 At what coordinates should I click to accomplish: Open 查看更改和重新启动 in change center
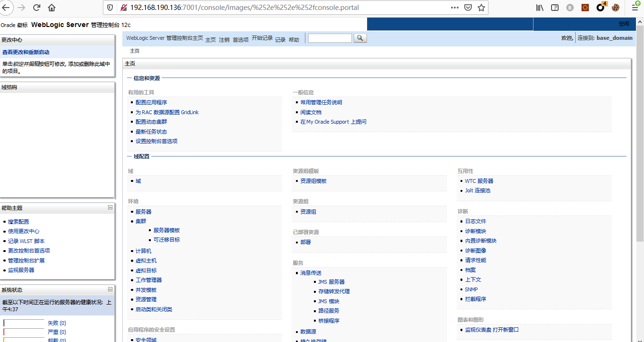tap(26, 52)
